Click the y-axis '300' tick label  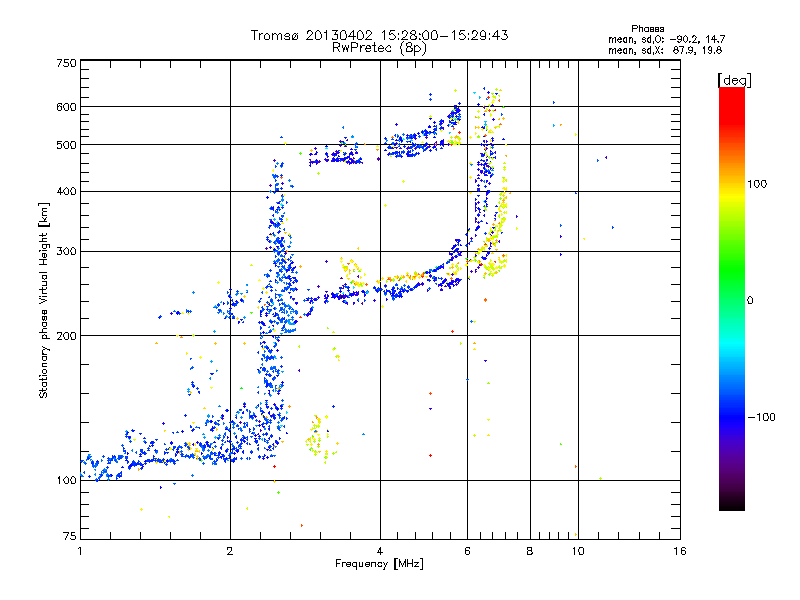click(x=66, y=252)
